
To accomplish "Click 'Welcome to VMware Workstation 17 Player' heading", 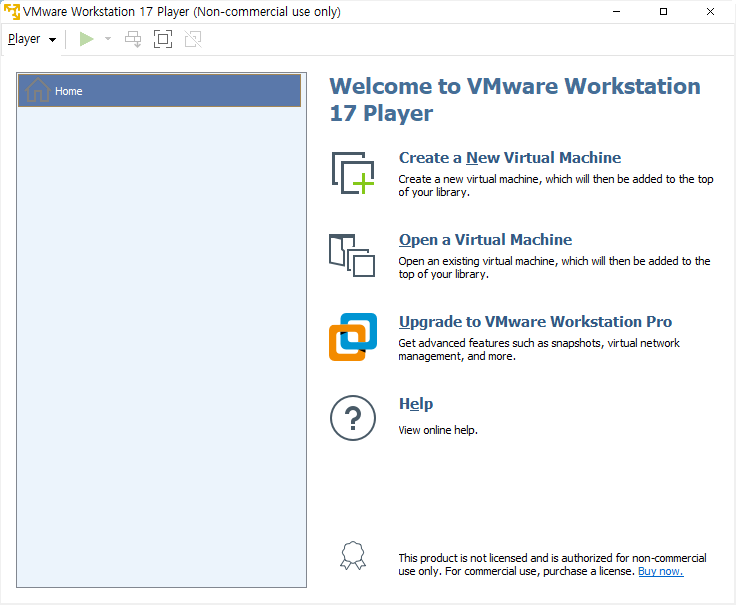I will click(x=515, y=100).
